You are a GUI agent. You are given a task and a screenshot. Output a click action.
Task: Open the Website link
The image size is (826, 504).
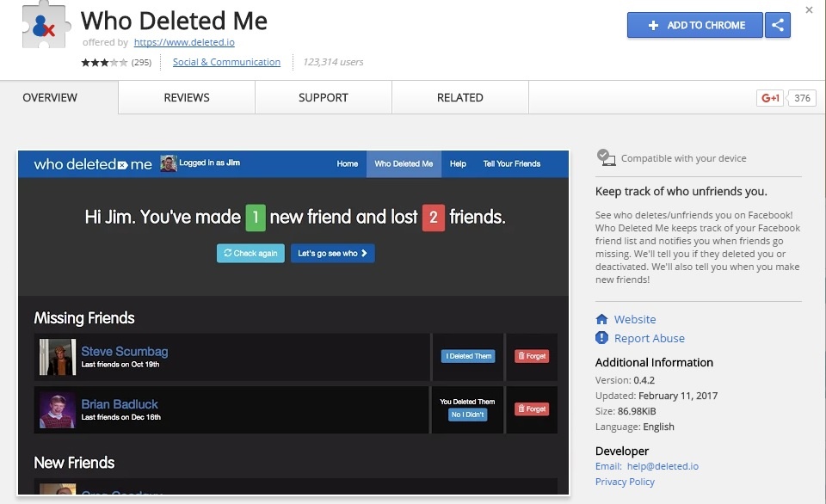[x=635, y=319]
